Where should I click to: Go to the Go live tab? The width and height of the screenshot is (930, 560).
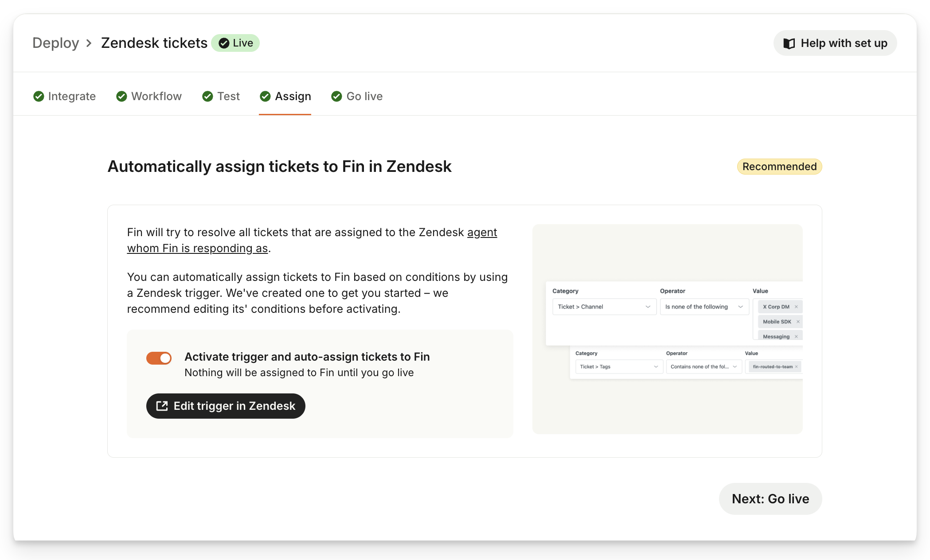[357, 96]
